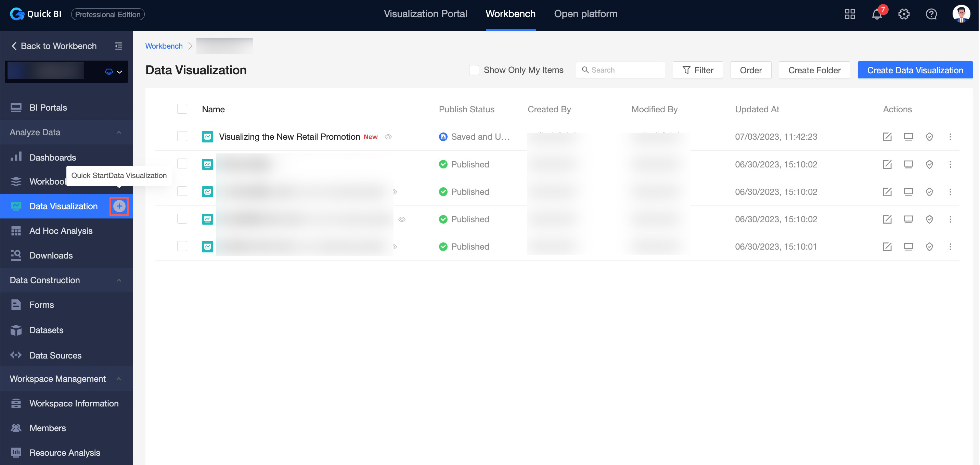Image resolution: width=980 pixels, height=465 pixels.
Task: Click Create Folder button
Action: [x=814, y=70]
